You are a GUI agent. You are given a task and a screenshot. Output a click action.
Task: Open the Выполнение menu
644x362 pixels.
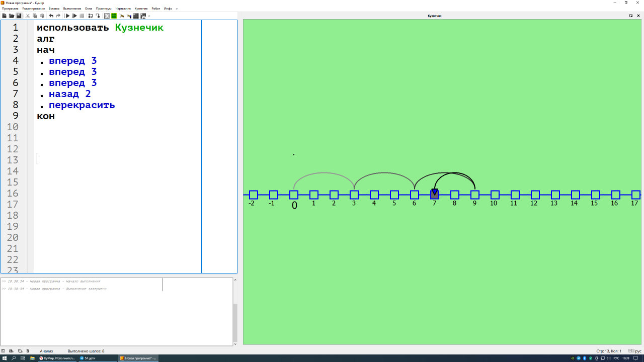72,9
